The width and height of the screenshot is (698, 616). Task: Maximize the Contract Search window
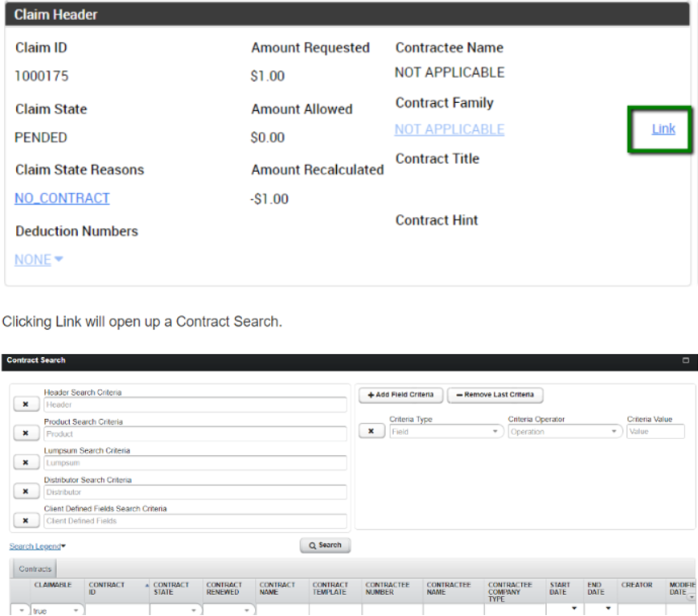tap(686, 361)
